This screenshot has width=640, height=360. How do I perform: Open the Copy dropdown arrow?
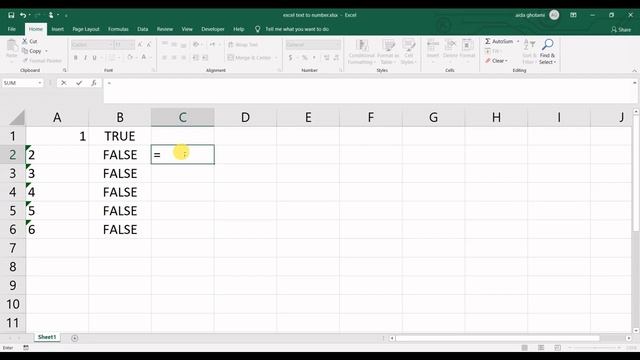(x=46, y=51)
